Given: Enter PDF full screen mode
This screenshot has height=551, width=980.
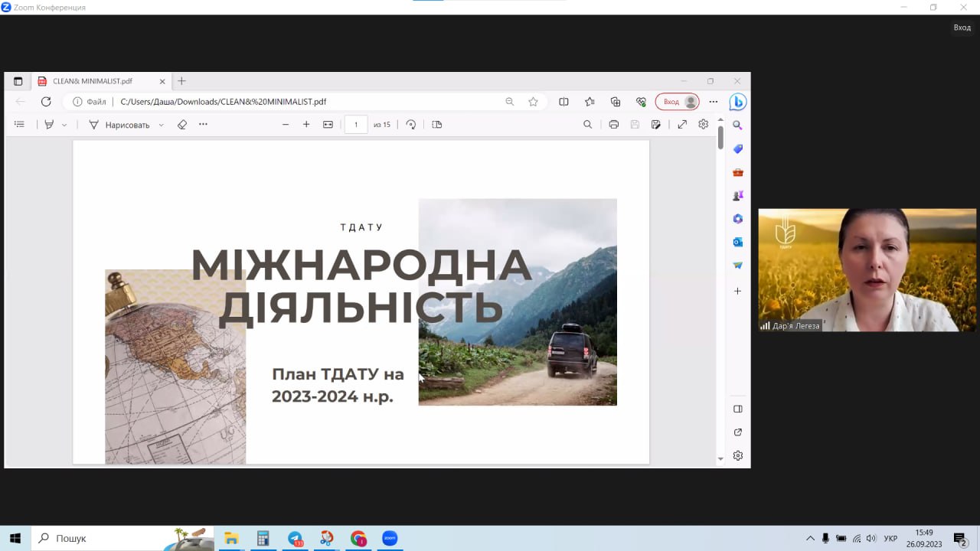Looking at the screenshot, I should coord(682,125).
